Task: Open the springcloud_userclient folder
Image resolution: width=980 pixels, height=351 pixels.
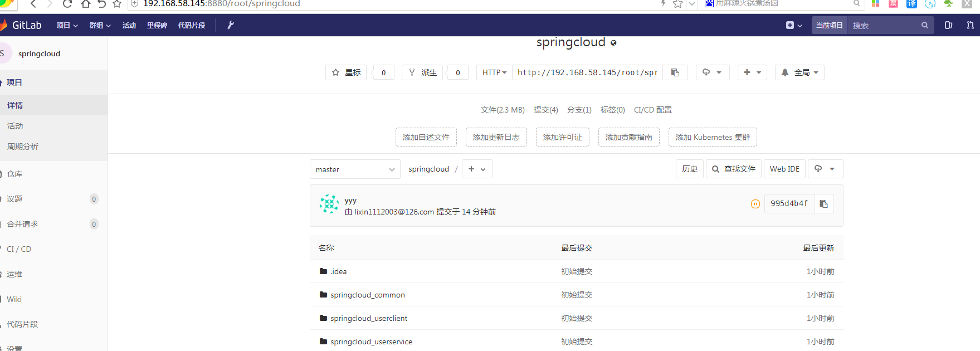Action: click(x=368, y=318)
